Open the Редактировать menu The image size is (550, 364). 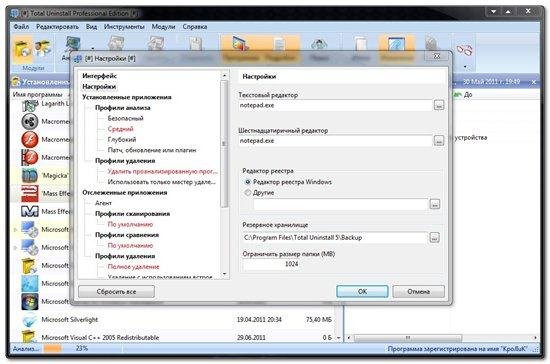(x=58, y=27)
